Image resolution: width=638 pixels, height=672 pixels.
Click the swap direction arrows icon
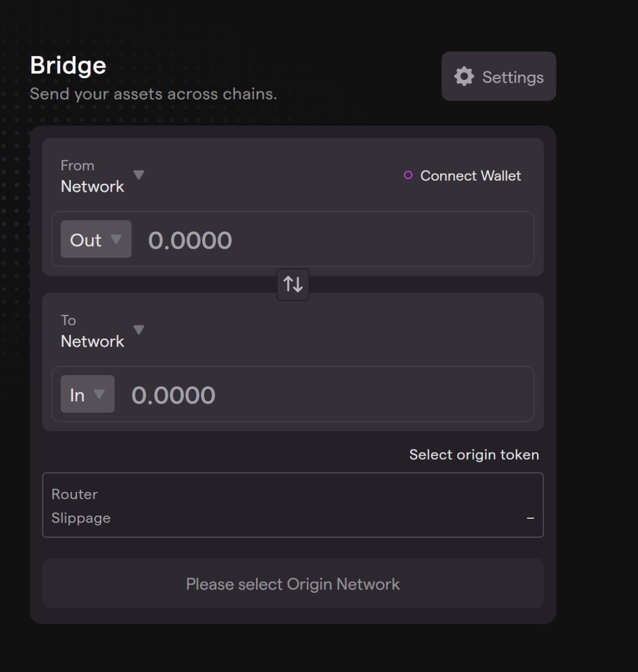293,285
